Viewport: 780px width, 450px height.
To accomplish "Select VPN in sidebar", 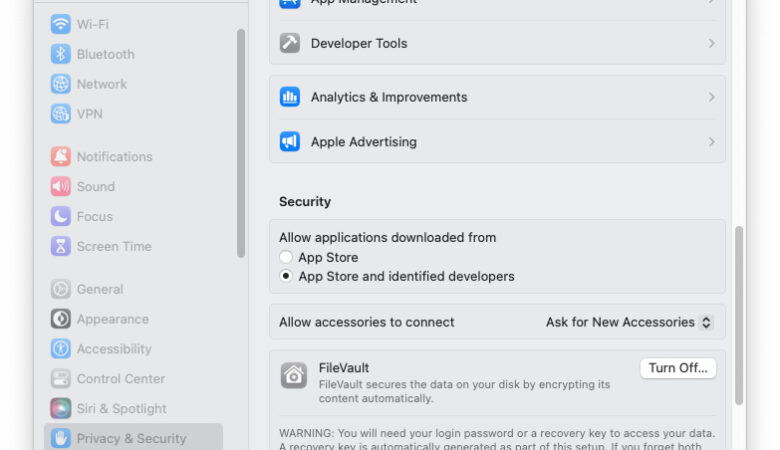I will 133,114.
